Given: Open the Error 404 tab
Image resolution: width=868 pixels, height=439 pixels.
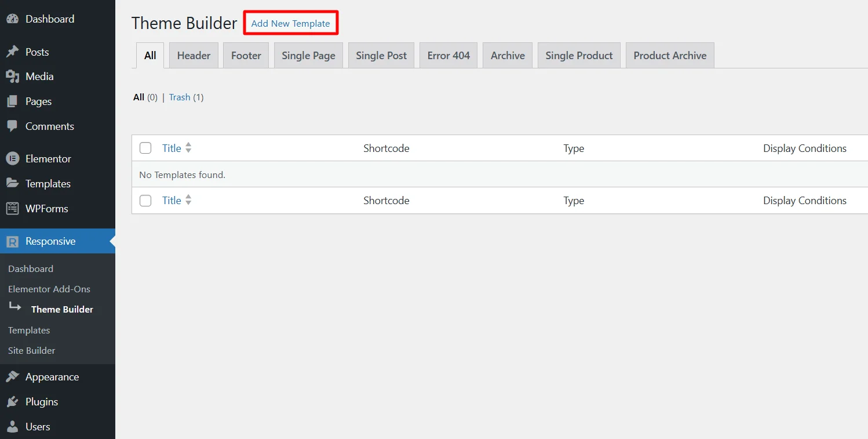Looking at the screenshot, I should (448, 56).
